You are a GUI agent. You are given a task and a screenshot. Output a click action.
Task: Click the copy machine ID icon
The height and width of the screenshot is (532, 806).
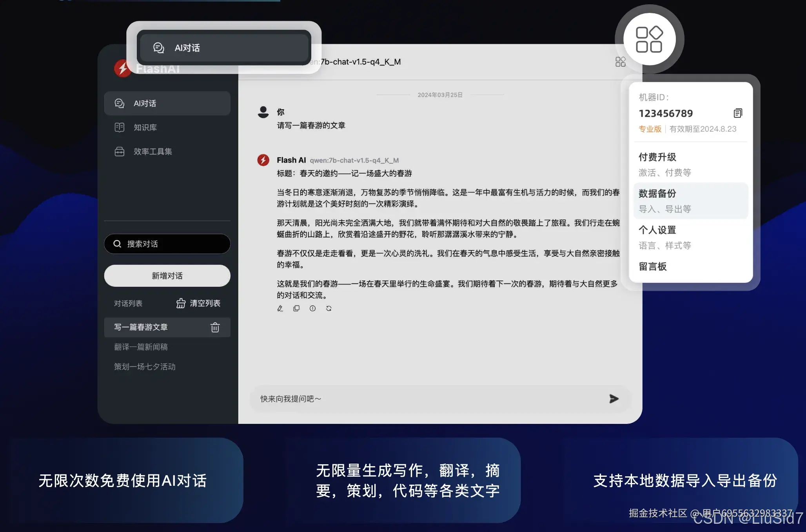click(737, 113)
